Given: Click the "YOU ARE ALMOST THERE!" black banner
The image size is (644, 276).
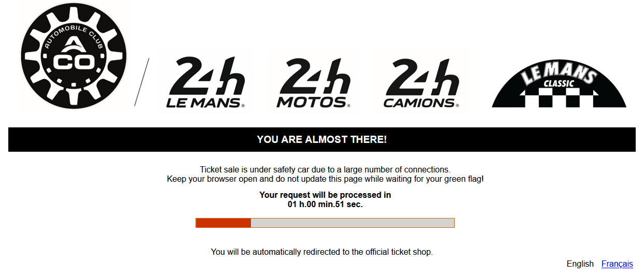Looking at the screenshot, I should pos(321,140).
